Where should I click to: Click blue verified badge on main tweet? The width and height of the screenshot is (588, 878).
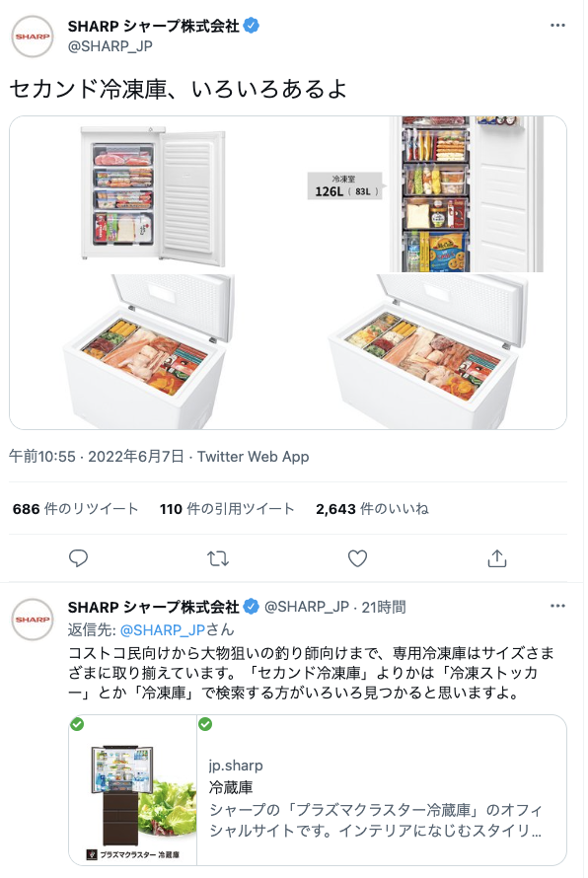(252, 26)
